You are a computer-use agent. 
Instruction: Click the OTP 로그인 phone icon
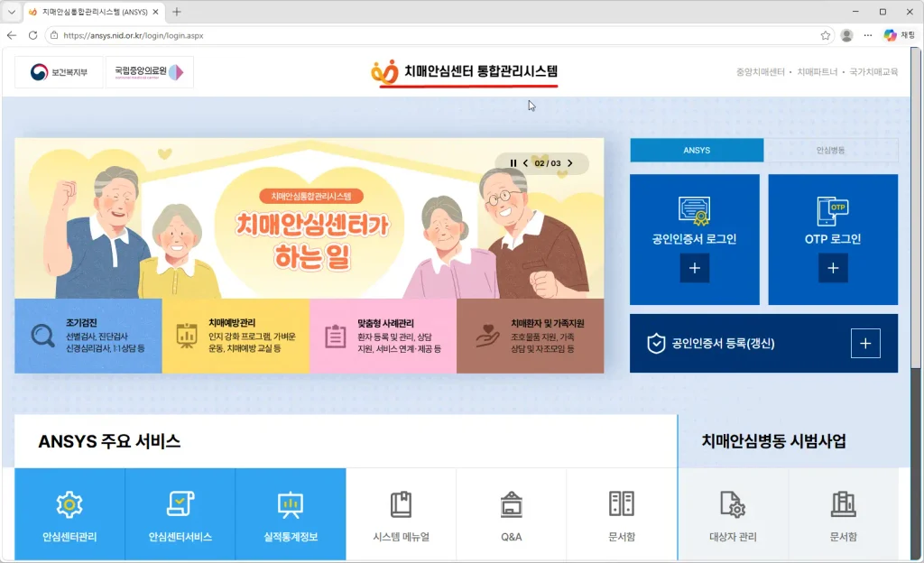833,211
